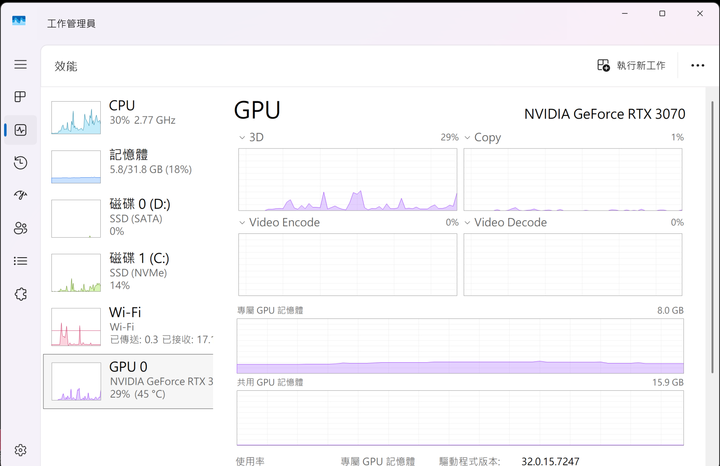The image size is (720, 466).
Task: Select the CPU performance item
Action: [128, 117]
